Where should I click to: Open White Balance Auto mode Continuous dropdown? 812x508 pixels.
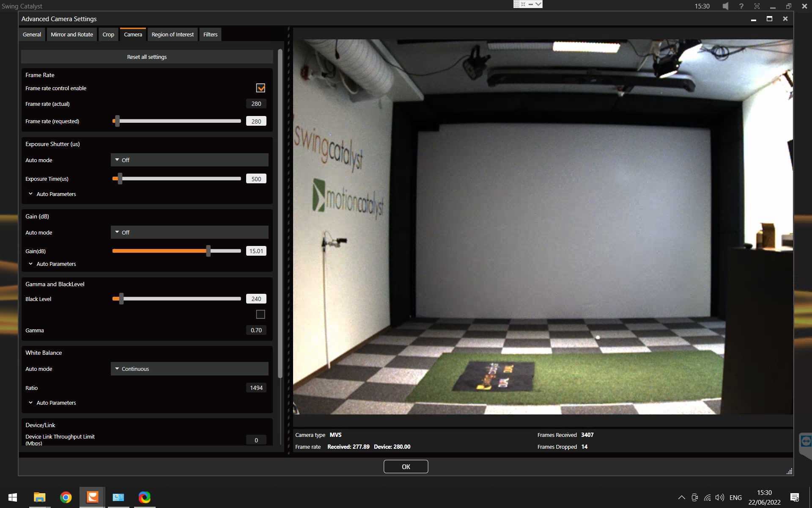[x=189, y=369]
